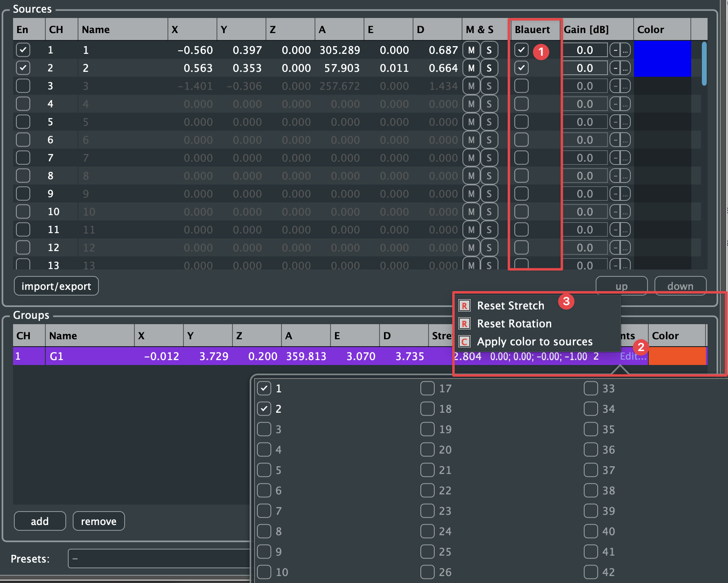Decrease gain of source 4 with minus button
The width and height of the screenshot is (728, 583).
click(x=615, y=104)
